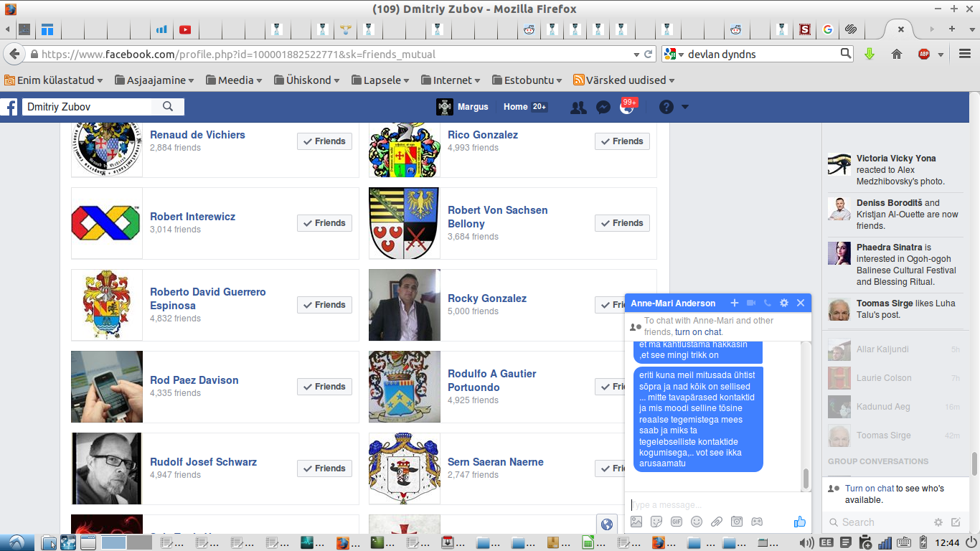Close the Anne-Mari Anderson chat window
Image resolution: width=980 pixels, height=551 pixels.
click(x=801, y=303)
